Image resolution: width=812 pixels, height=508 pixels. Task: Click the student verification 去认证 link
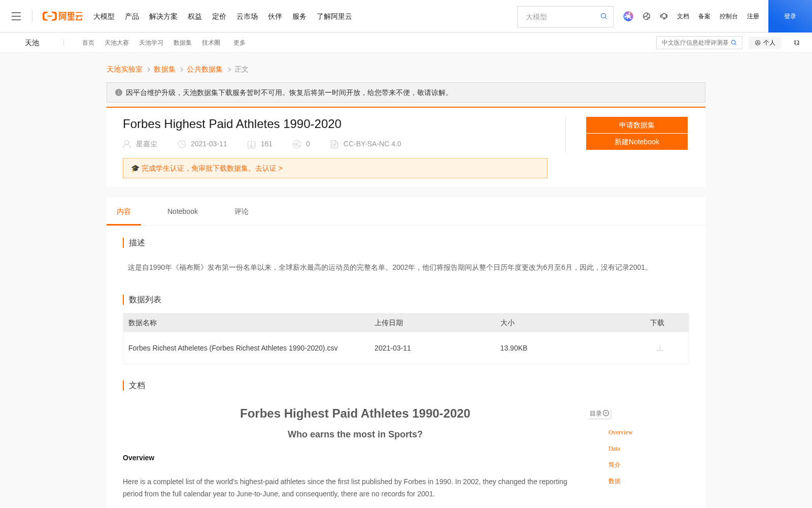[269, 168]
